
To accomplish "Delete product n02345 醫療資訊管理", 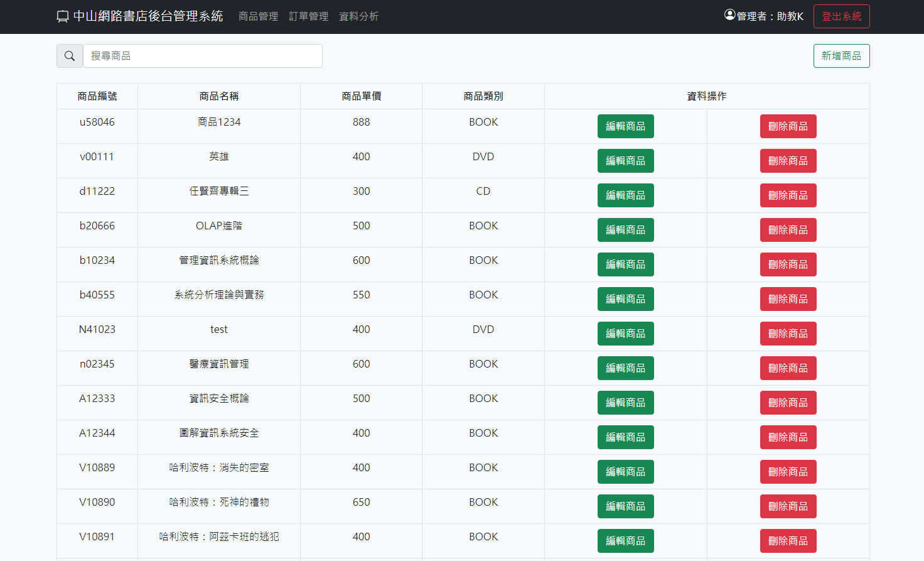I will (x=788, y=368).
